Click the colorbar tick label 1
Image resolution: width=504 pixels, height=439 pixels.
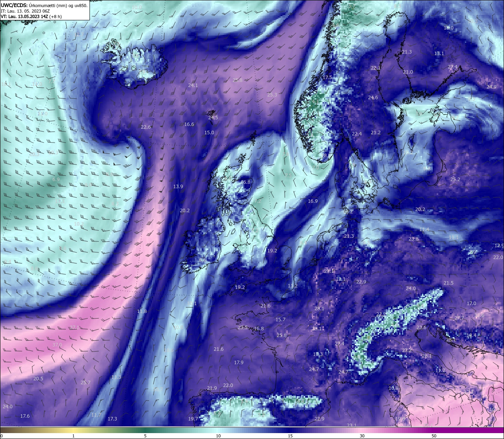[74, 436]
